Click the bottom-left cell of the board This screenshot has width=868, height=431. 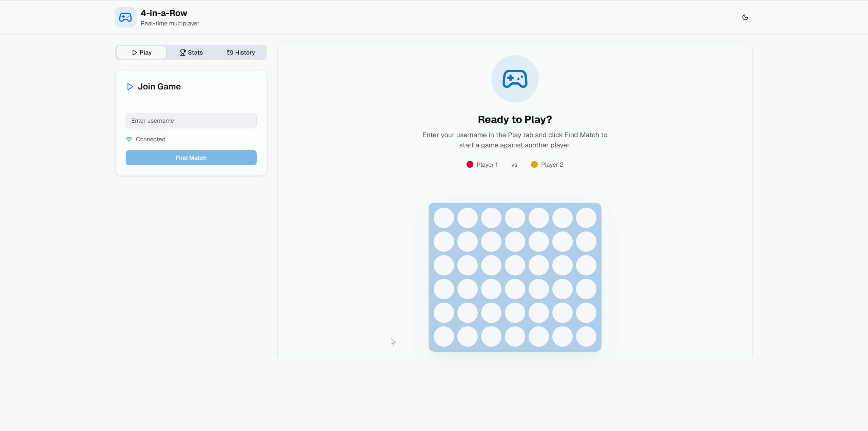point(443,336)
